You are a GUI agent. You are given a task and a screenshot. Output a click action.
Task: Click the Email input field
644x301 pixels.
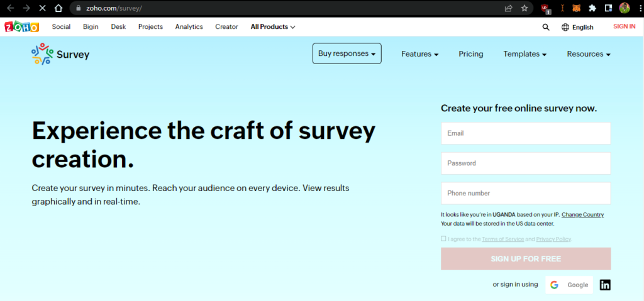pyautogui.click(x=526, y=133)
